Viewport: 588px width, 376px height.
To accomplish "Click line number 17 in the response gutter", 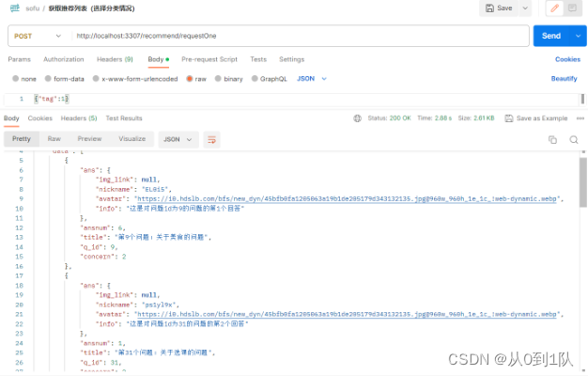I will pos(19,275).
